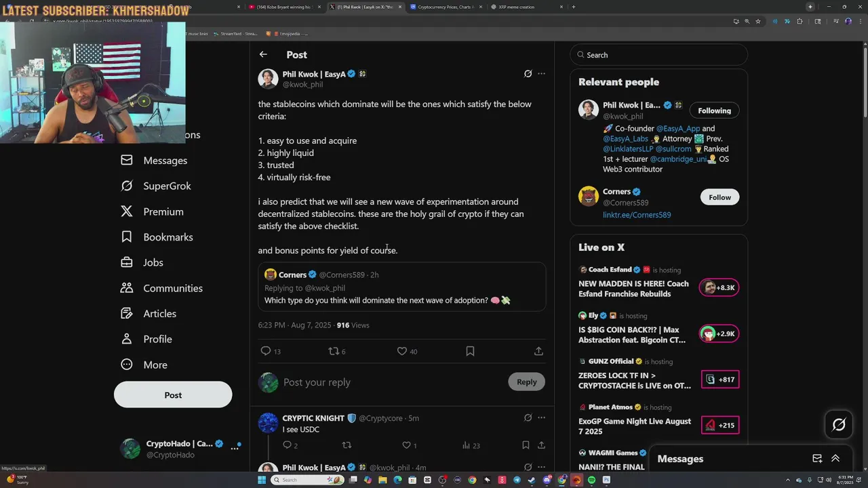Share CRYPTIC KNIGHT's reply
The height and width of the screenshot is (488, 868).
click(x=541, y=445)
